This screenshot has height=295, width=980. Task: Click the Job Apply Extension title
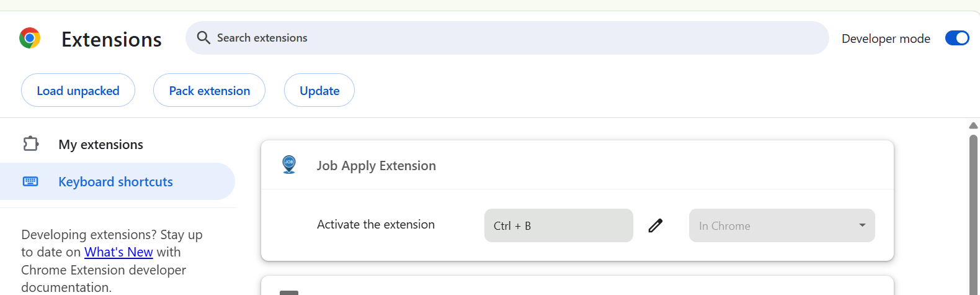376,166
